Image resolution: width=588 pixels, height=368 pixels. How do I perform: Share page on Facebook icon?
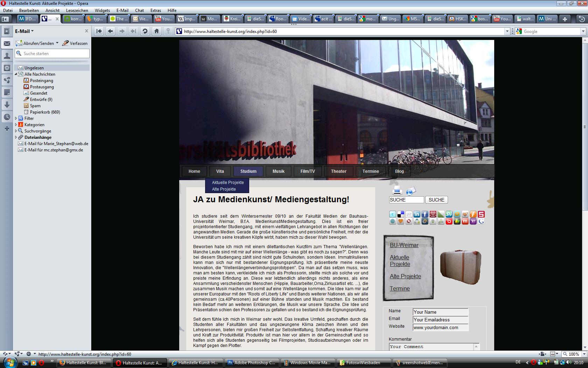pos(425,214)
